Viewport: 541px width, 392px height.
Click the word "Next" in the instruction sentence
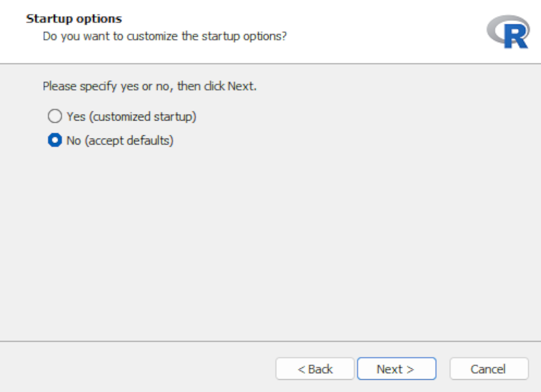pos(240,86)
